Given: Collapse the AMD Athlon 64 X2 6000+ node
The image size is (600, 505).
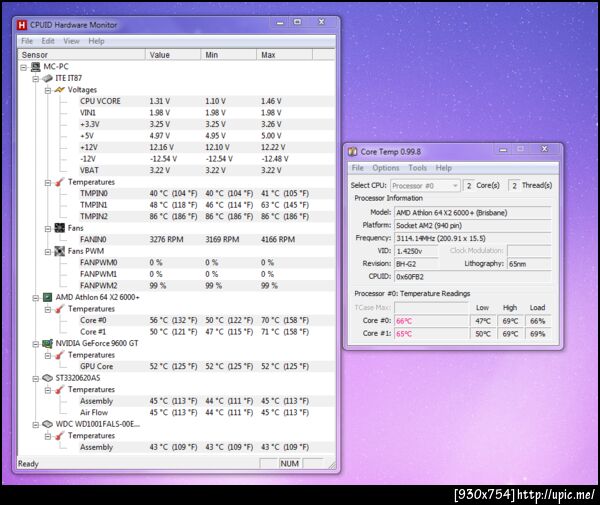Looking at the screenshot, I should point(36,298).
